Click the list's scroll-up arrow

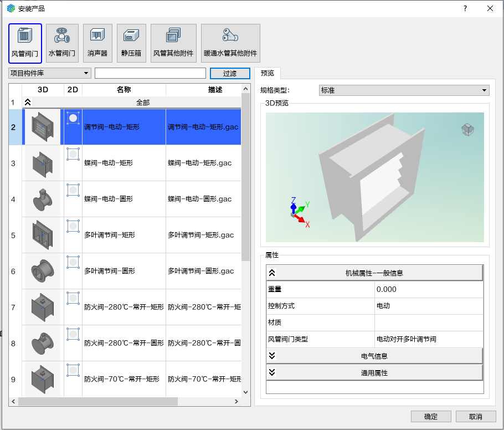245,89
